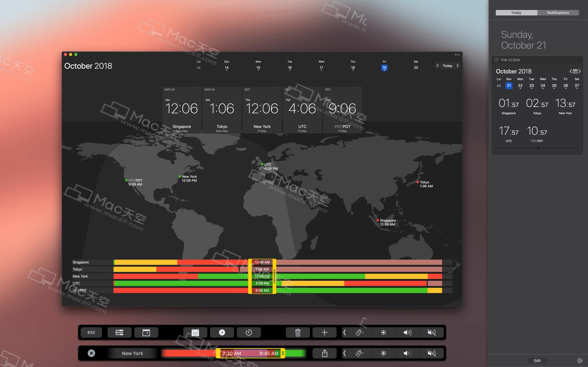Open the New York 12:06 clock card
Viewport: 588px width, 367px height.
point(262,110)
